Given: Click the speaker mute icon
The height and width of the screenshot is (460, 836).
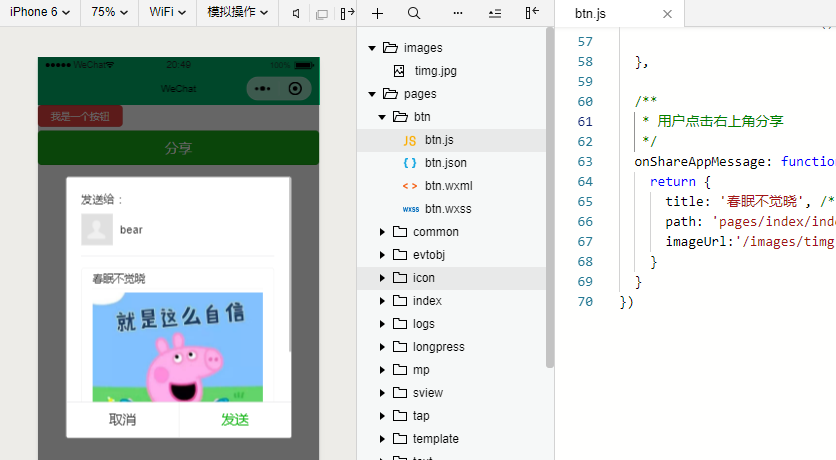Looking at the screenshot, I should pyautogui.click(x=296, y=13).
